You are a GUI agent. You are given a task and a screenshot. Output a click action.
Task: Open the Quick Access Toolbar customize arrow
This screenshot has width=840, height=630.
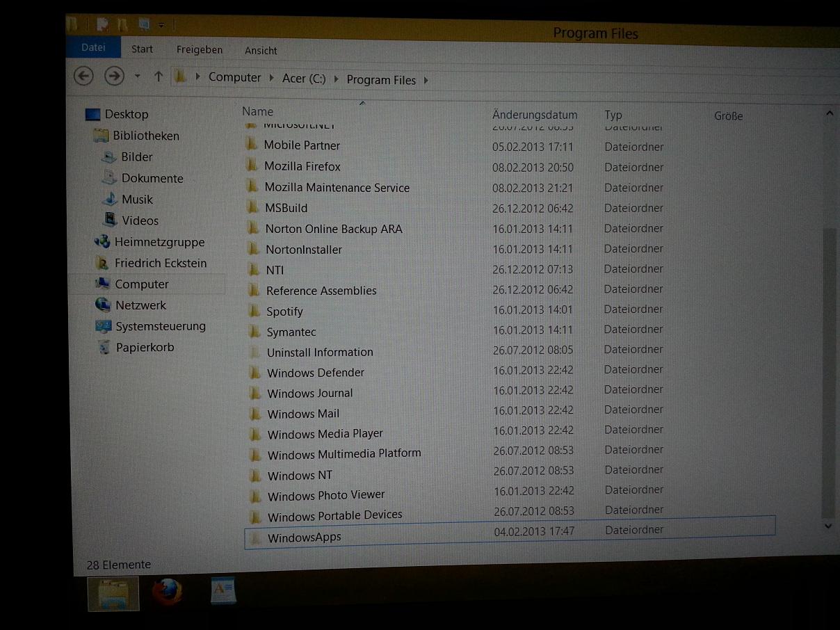[x=161, y=24]
